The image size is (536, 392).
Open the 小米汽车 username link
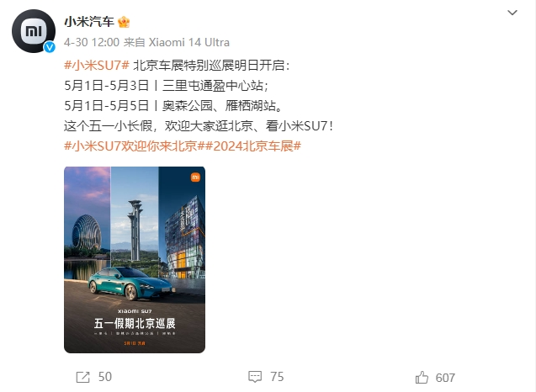(89, 22)
